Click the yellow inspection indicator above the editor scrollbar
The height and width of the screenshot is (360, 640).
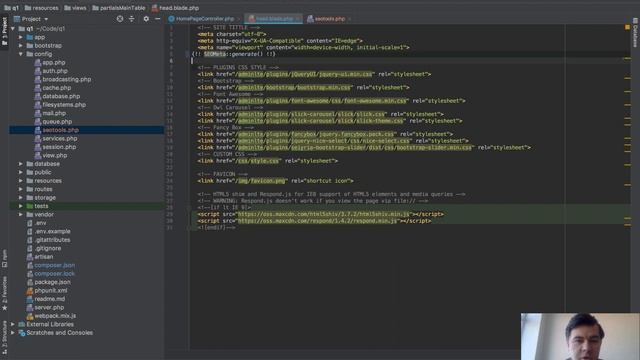[627, 27]
